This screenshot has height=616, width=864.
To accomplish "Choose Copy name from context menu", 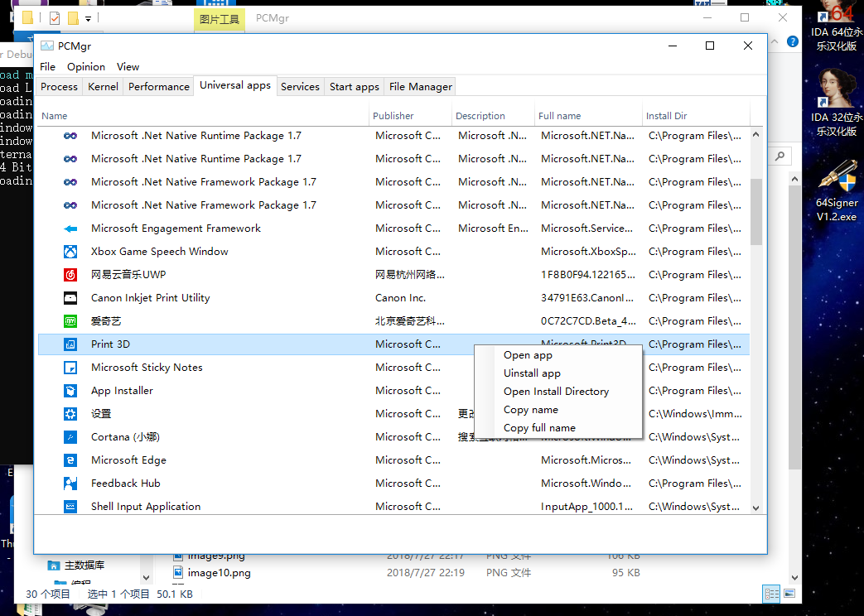I will point(558,410).
